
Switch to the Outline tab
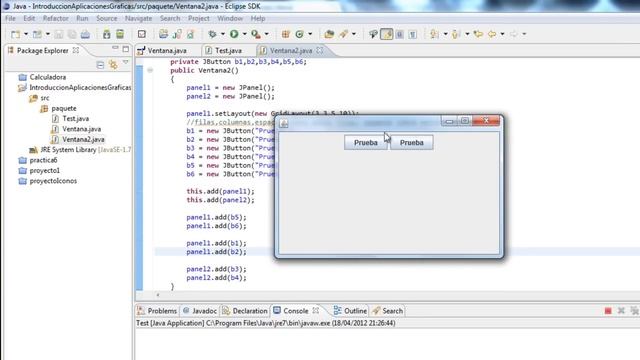pos(350,311)
